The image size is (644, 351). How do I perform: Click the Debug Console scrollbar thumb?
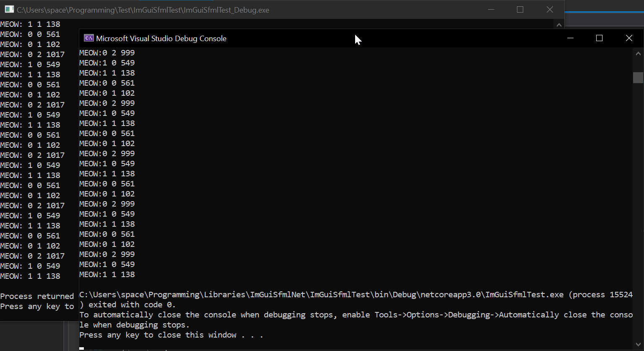point(638,77)
